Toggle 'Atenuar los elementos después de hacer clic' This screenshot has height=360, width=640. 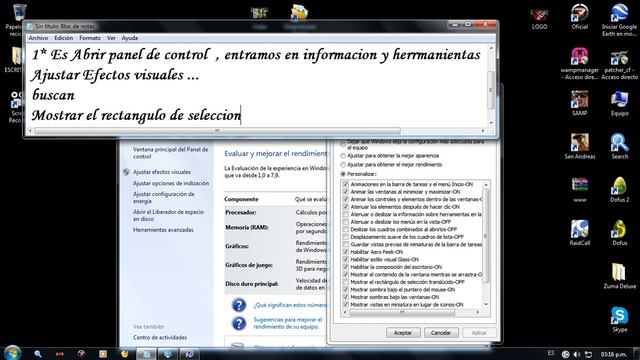(346, 207)
